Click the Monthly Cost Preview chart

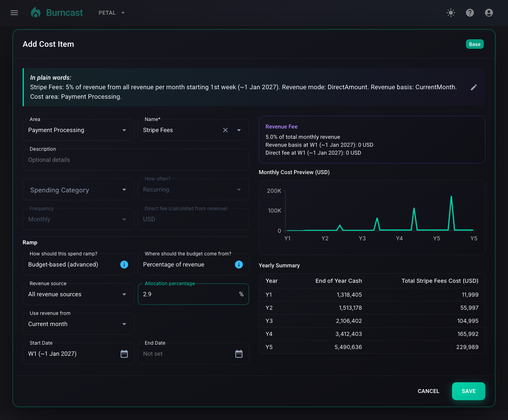(372, 217)
